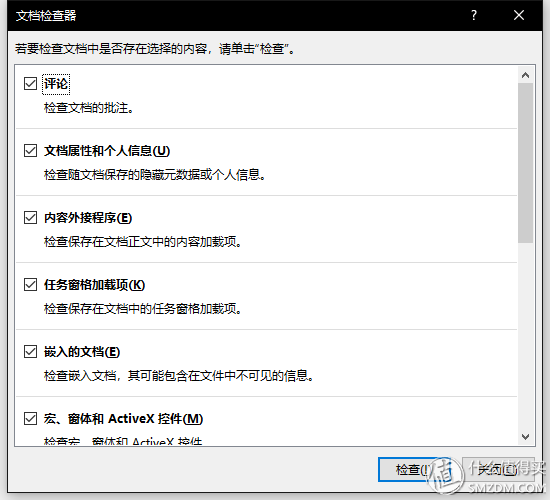Click 嵌入的文档(E) label

point(82,352)
